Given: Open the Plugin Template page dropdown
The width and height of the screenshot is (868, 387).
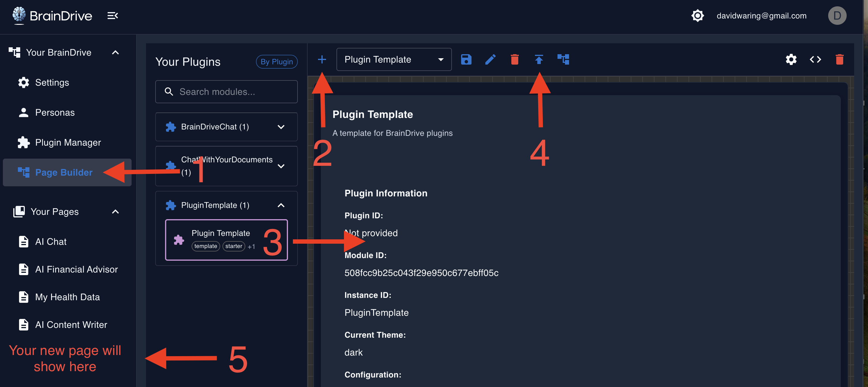Looking at the screenshot, I should tap(394, 60).
